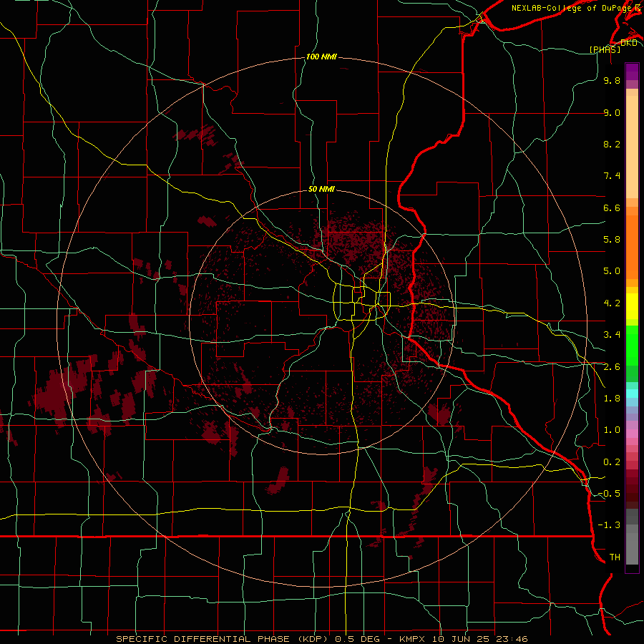Viewport: 644px width, 644px height.
Task: Click the cyan band of the color scale
Action: click(x=632, y=393)
